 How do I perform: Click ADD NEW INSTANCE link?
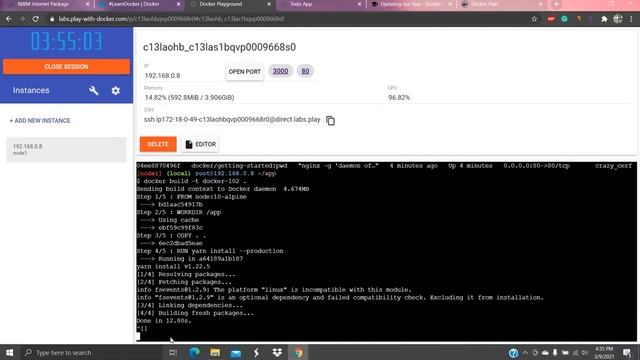[x=40, y=121]
